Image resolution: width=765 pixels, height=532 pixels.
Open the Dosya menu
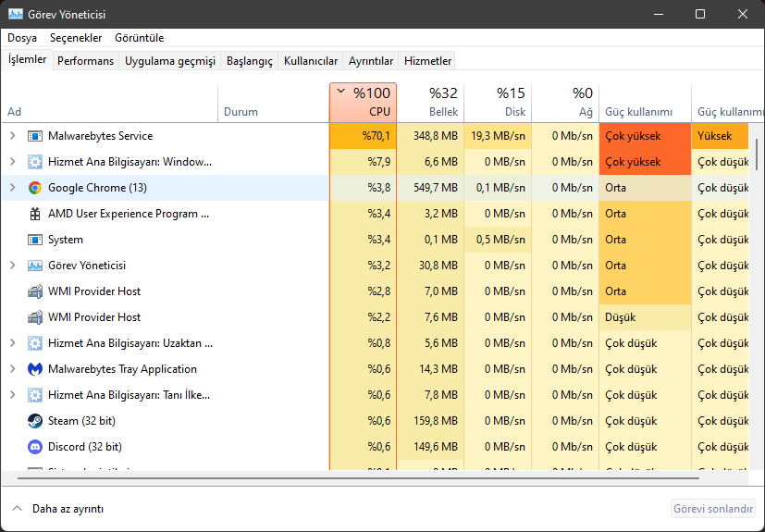(22, 38)
